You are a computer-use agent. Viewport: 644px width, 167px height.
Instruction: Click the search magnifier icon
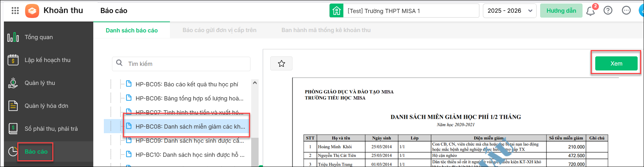(119, 63)
